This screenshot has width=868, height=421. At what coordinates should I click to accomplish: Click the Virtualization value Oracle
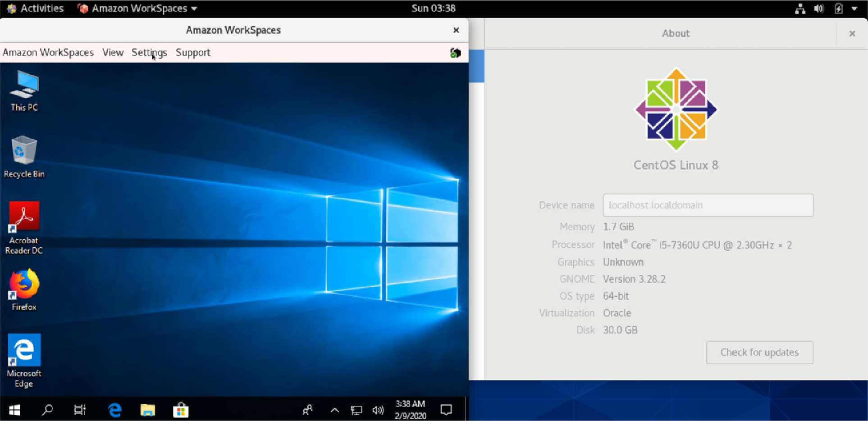(617, 313)
